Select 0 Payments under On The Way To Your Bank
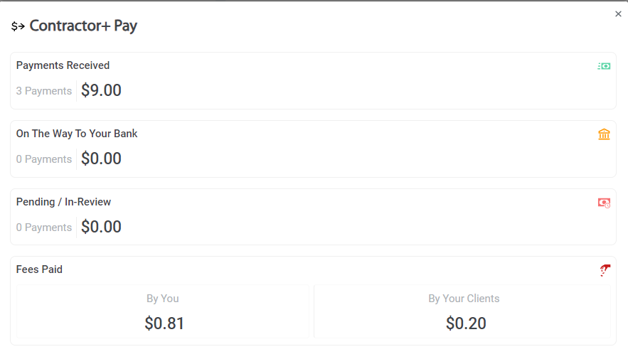The height and width of the screenshot is (364, 628). click(x=44, y=159)
